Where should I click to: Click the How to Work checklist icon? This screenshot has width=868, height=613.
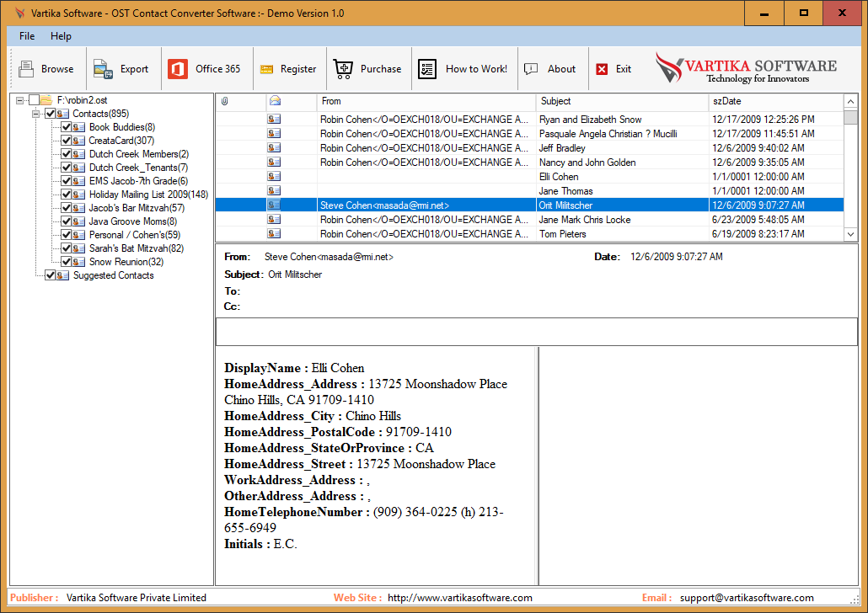point(426,69)
